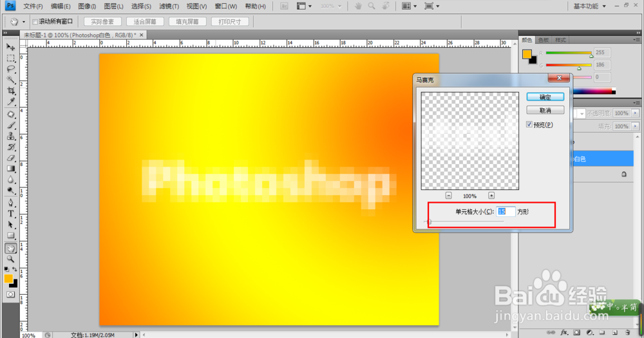The width and height of the screenshot is (644, 338).
Task: Launch Bridge from the Br icon
Action: (284, 6)
